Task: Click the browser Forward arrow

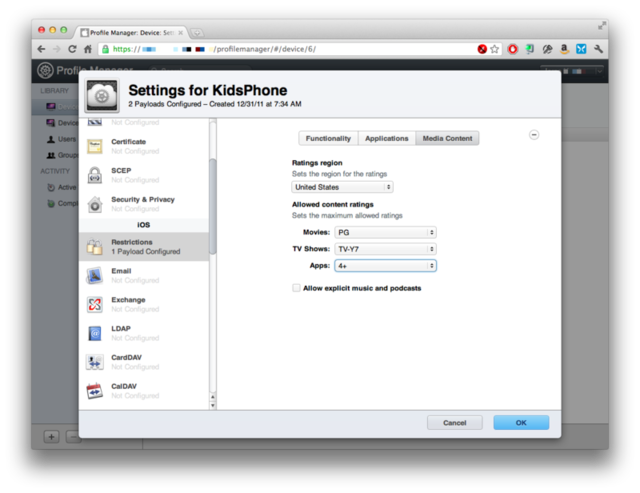Action: pos(57,49)
